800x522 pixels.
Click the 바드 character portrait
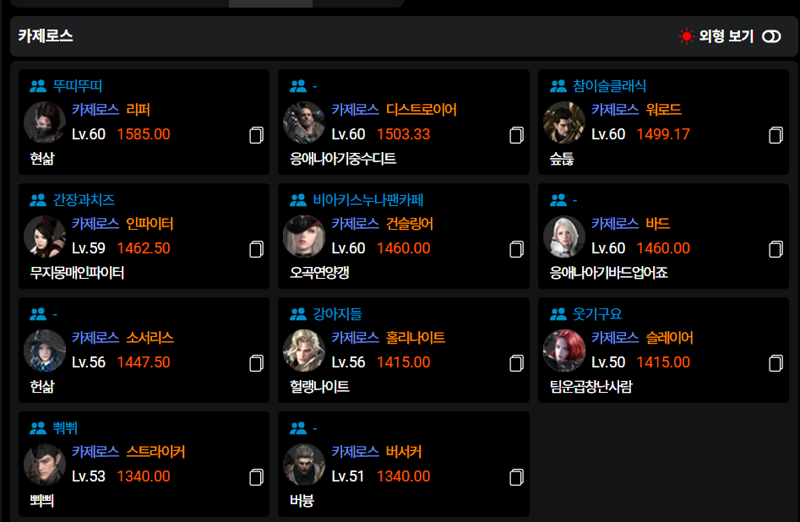pyautogui.click(x=564, y=236)
